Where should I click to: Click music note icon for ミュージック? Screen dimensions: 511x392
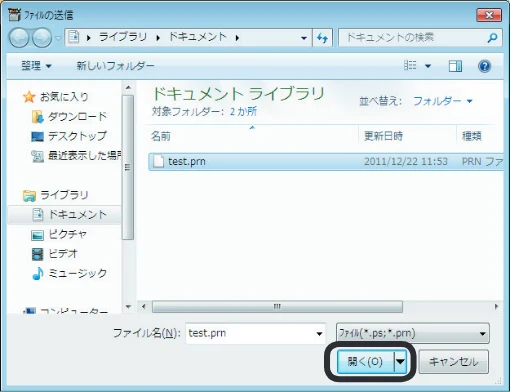pyautogui.click(x=38, y=274)
